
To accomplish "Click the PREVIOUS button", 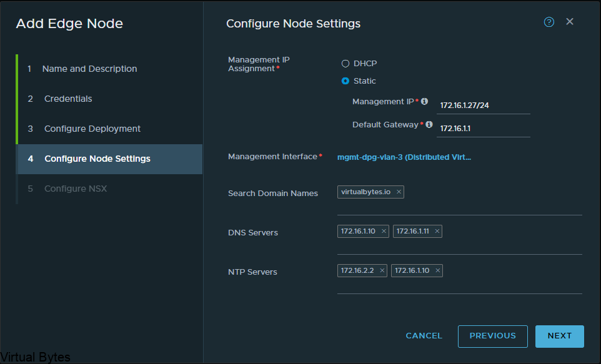I will click(x=492, y=337).
